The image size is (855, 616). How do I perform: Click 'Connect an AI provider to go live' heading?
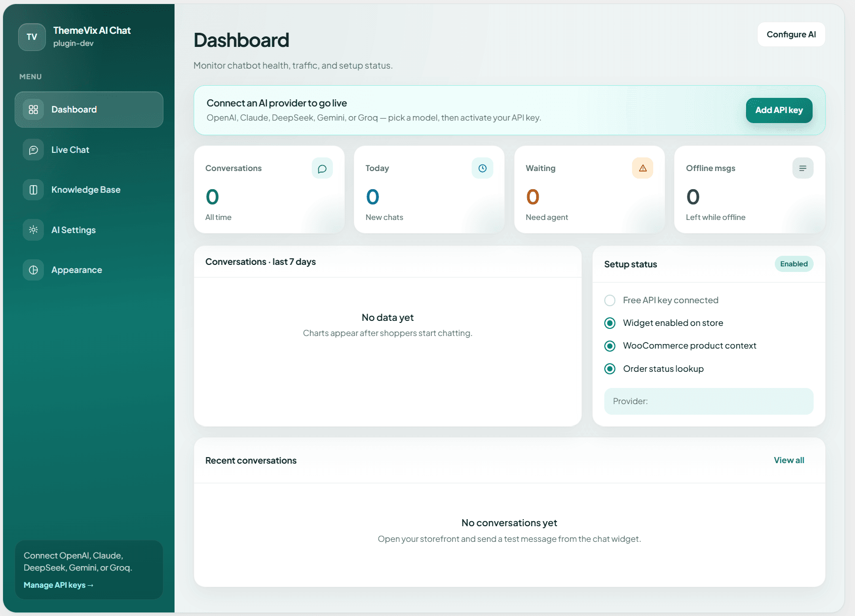277,103
